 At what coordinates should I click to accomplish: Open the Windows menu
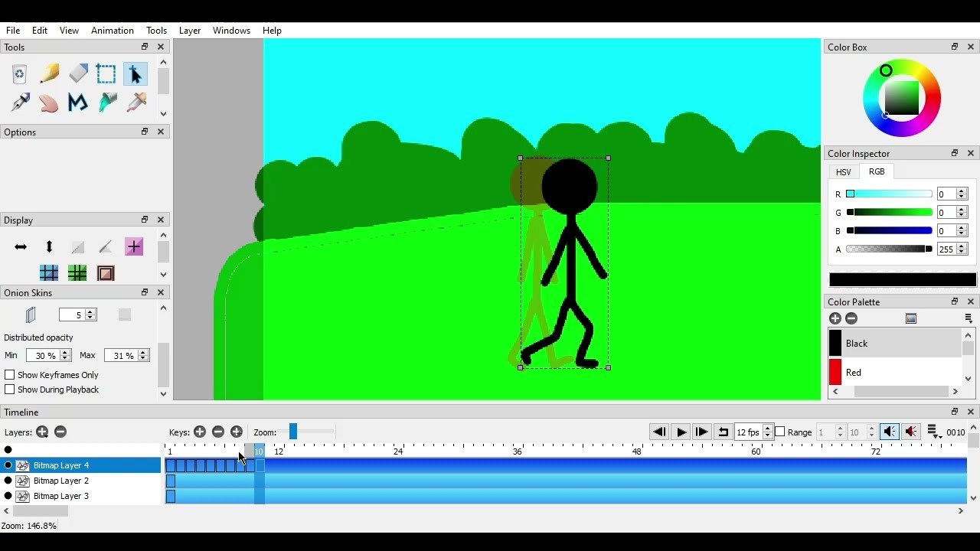pos(231,31)
